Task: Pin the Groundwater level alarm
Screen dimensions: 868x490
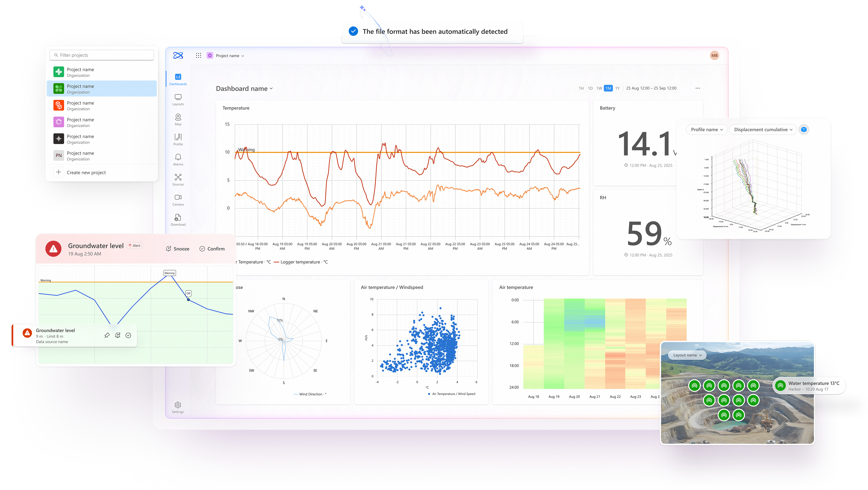Action: (x=107, y=335)
